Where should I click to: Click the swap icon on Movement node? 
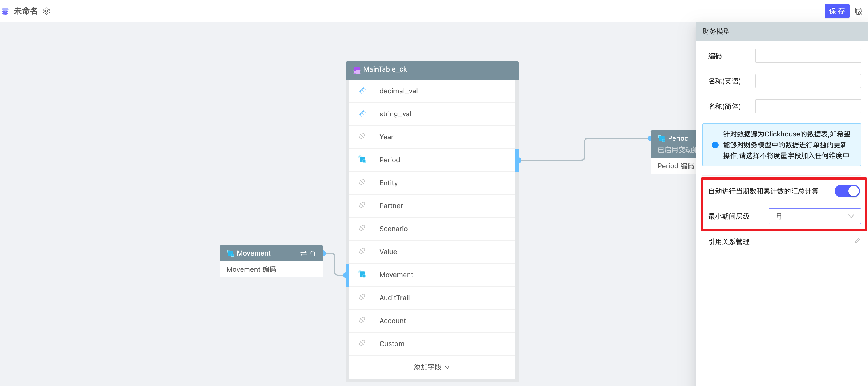click(303, 253)
